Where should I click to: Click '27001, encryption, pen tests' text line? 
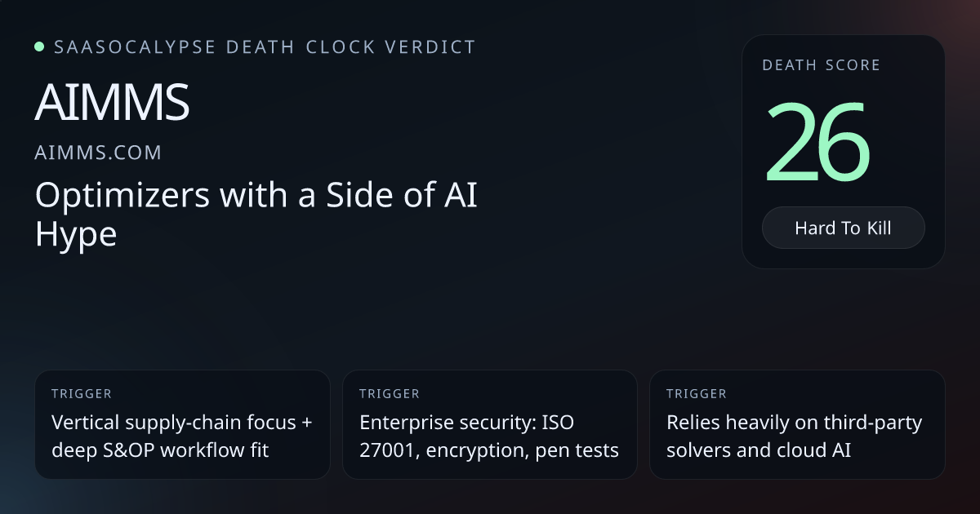(488, 450)
